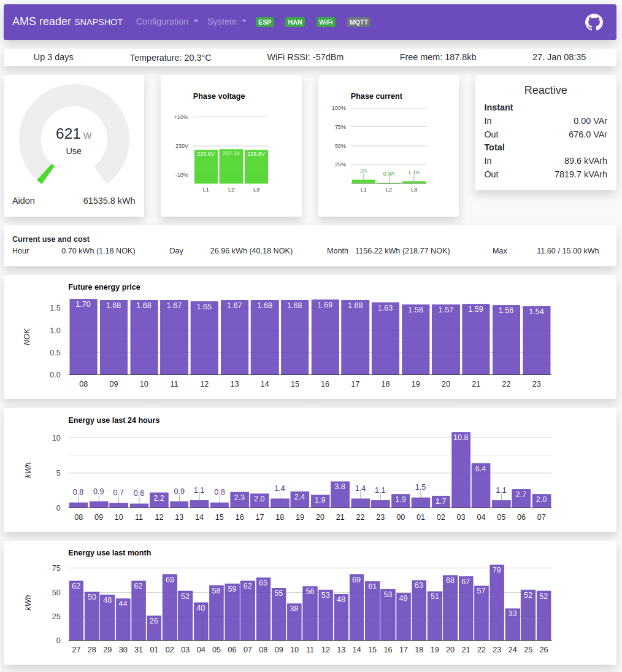The image size is (622, 672).
Task: Select the '7819.7 kVArh' total out value
Action: pyautogui.click(x=581, y=174)
